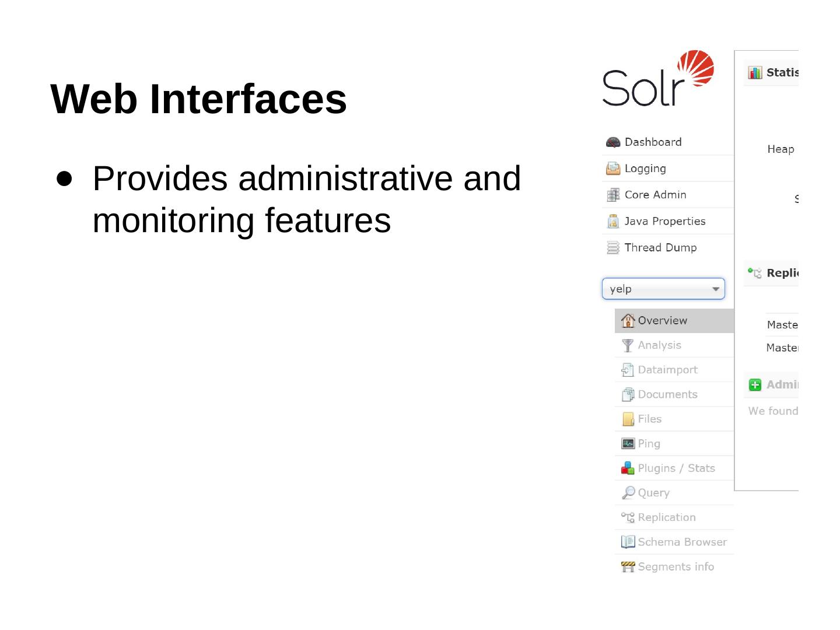Click the Query magnifier icon
840x630 pixels.
point(628,493)
